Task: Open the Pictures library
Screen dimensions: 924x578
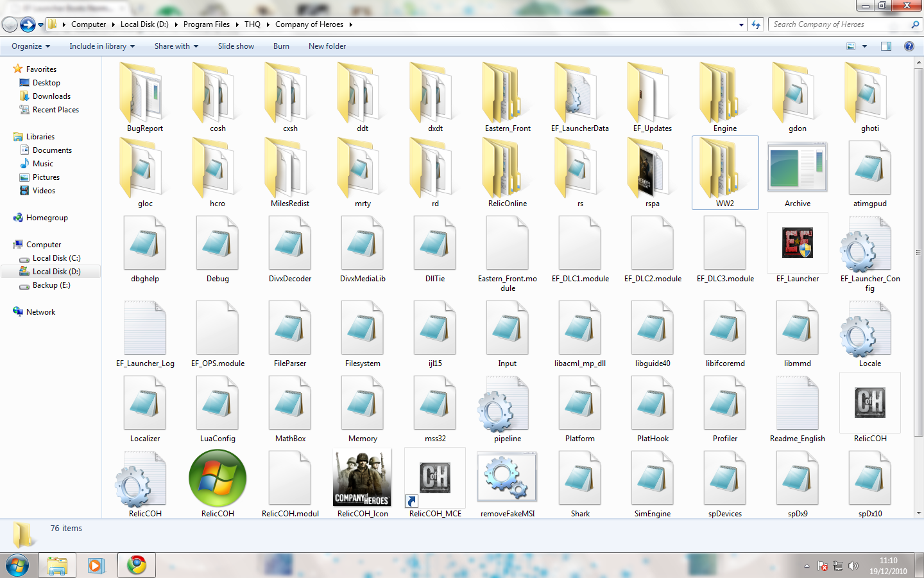Action: pyautogui.click(x=46, y=177)
